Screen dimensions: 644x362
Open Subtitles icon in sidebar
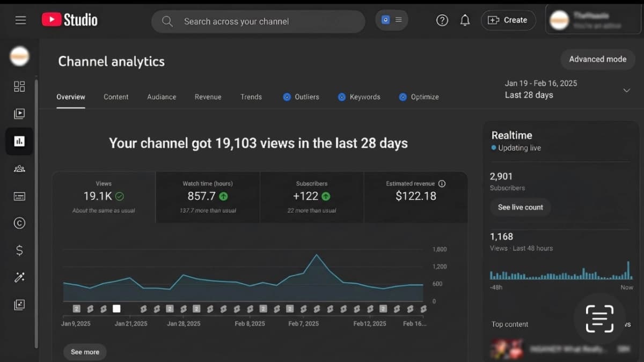pos(19,196)
